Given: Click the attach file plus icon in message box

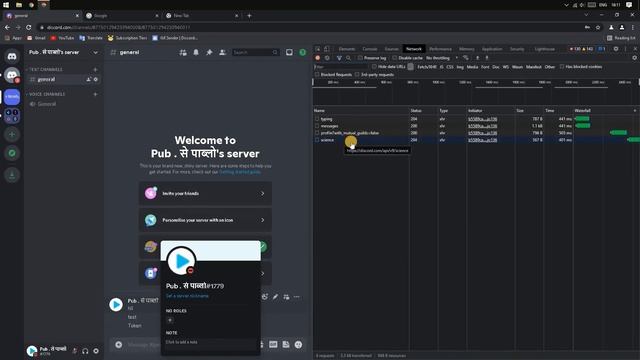Looking at the screenshot, I should (118, 344).
